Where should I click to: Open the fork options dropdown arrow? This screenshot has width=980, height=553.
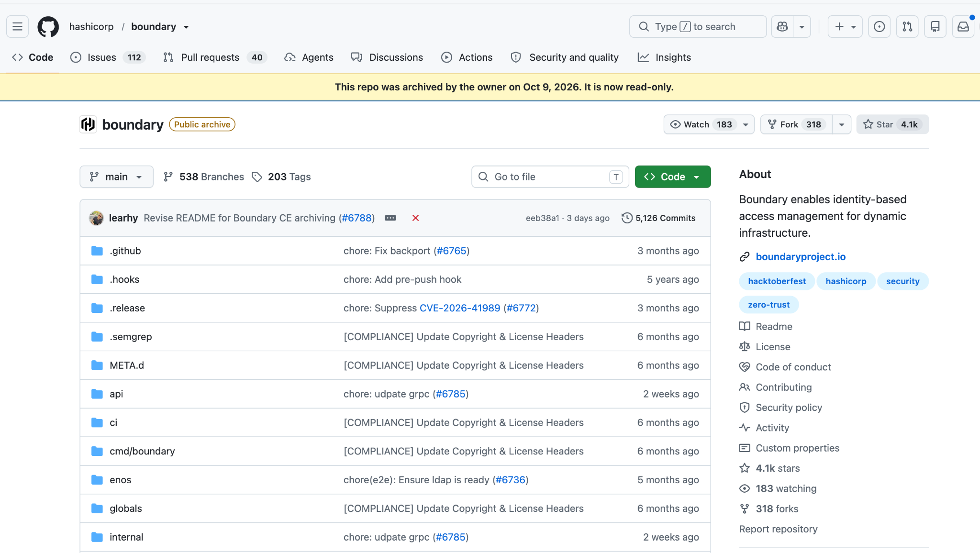coord(842,124)
